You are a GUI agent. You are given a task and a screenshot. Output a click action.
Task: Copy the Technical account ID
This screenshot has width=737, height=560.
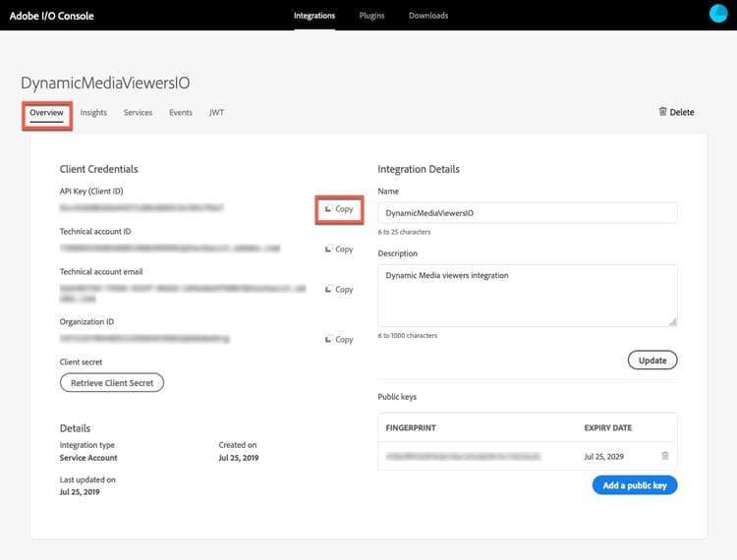click(x=339, y=250)
